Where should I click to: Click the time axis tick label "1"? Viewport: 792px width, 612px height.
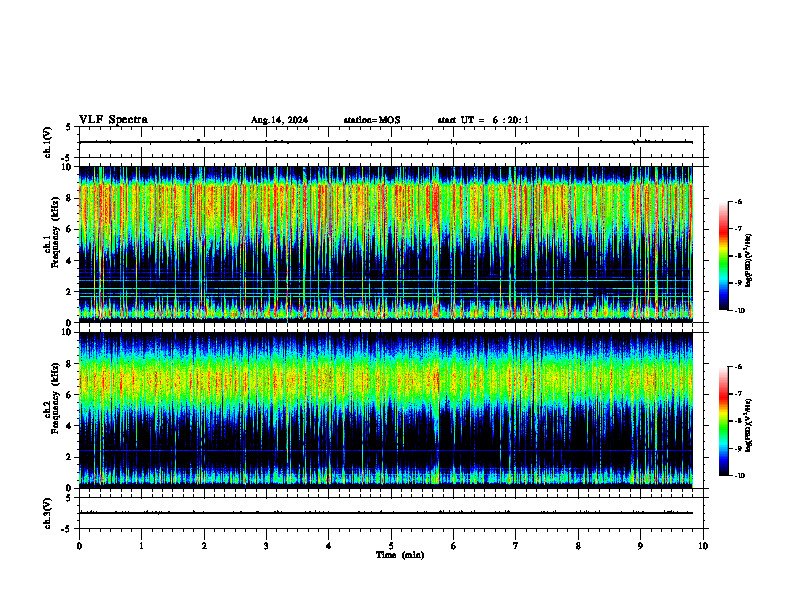[x=141, y=546]
